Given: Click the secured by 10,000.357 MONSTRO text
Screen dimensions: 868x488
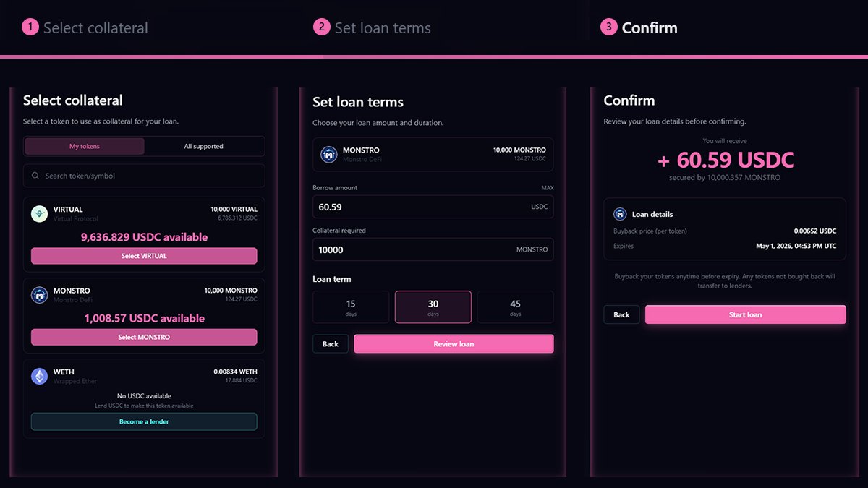Looking at the screenshot, I should pyautogui.click(x=725, y=178).
